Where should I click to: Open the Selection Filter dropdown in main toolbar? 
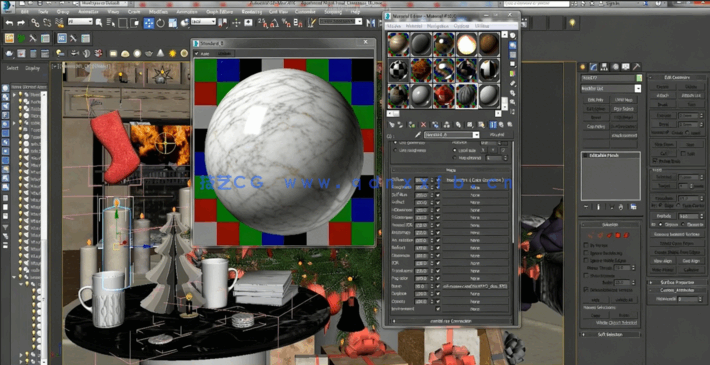[80, 22]
